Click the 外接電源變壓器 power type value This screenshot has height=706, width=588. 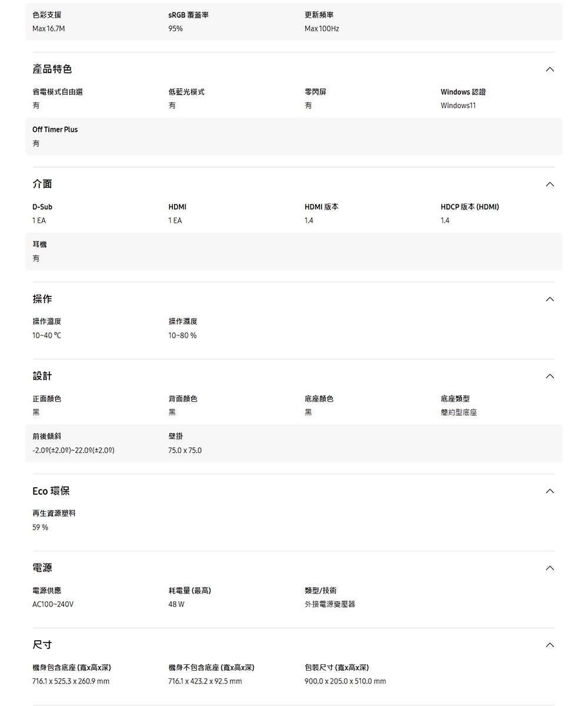coord(330,604)
